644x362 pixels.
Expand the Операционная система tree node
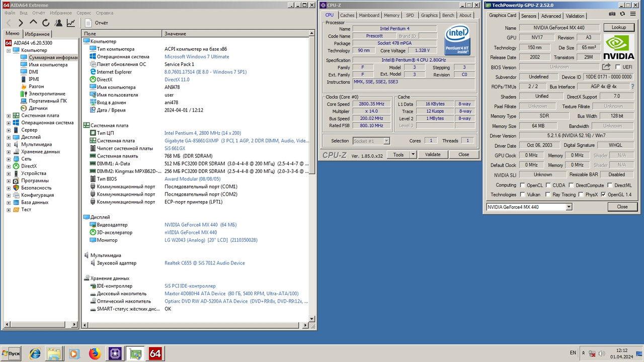point(9,123)
